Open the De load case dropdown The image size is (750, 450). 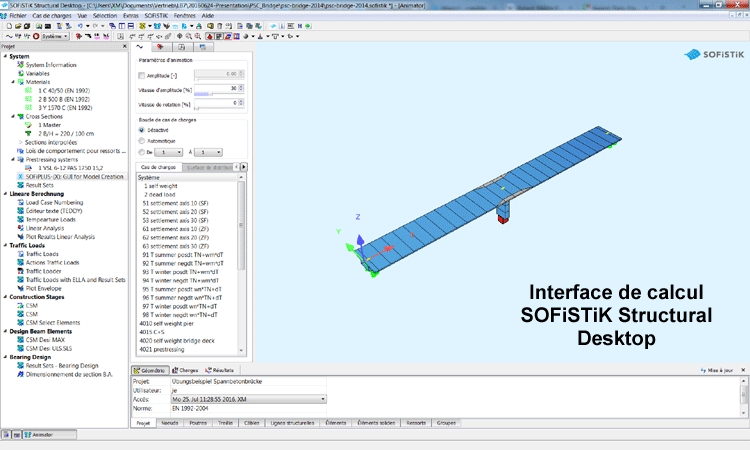[168, 152]
